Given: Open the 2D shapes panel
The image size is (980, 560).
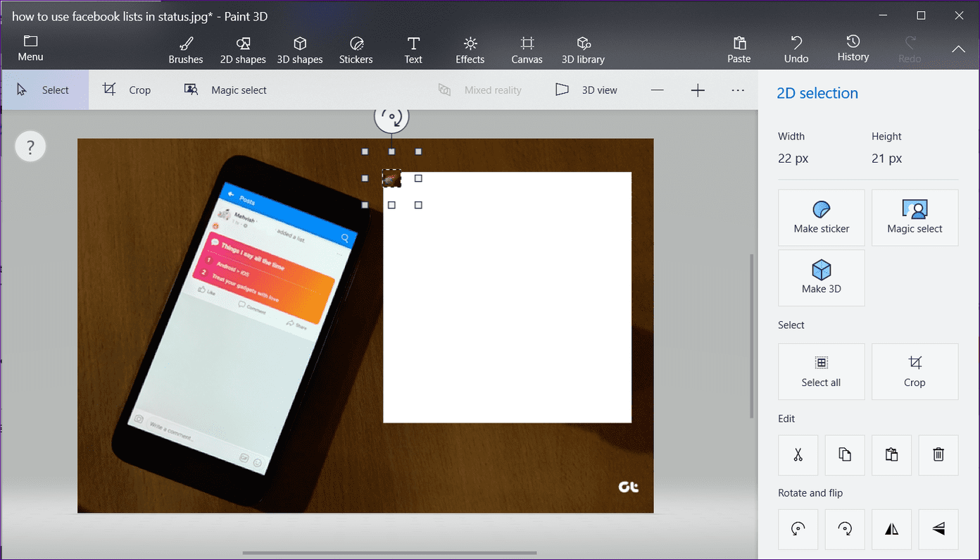Looking at the screenshot, I should pos(243,50).
